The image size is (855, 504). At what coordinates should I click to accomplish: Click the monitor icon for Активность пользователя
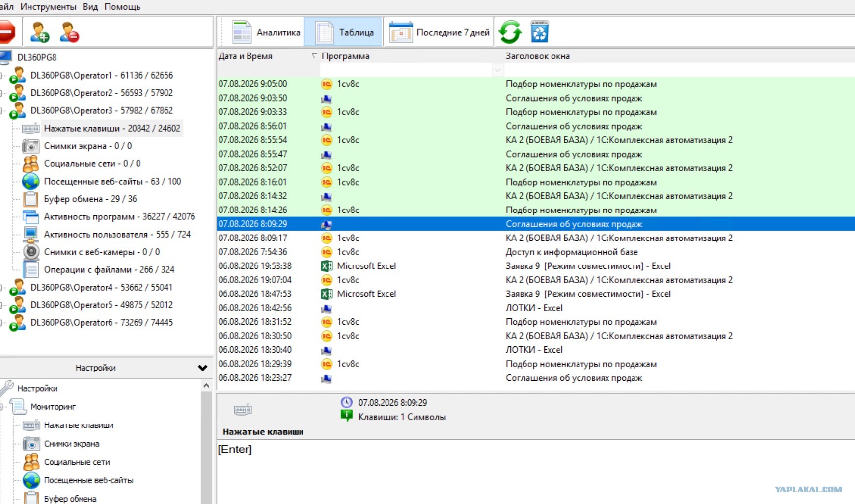30,234
